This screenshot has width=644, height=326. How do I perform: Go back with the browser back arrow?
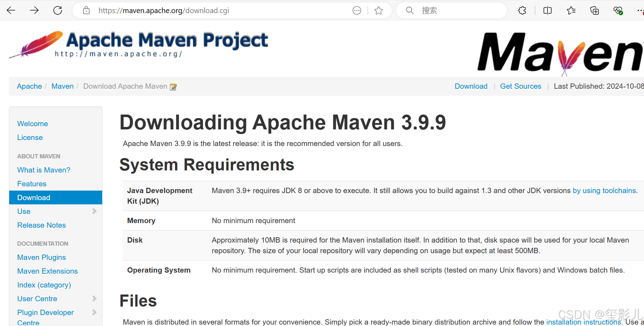11,11
